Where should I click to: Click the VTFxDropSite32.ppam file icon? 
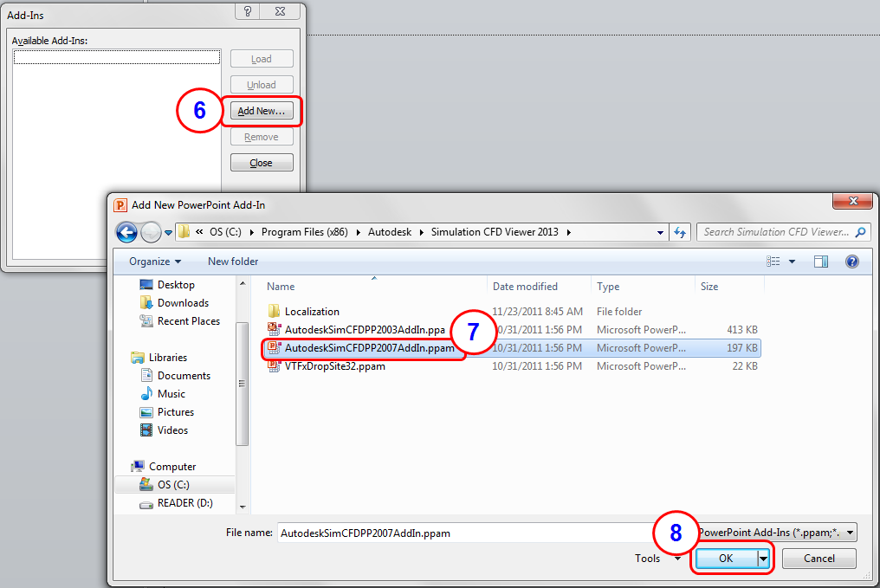click(x=274, y=365)
